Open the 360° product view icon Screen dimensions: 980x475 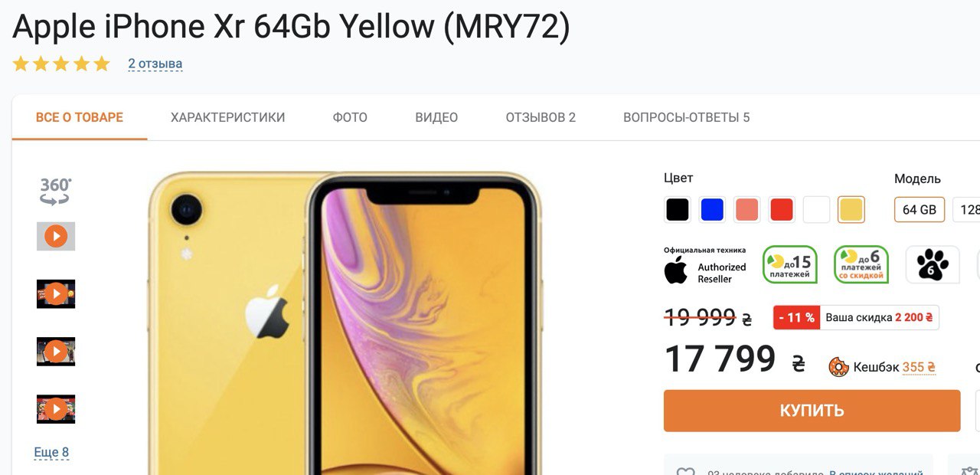[55, 191]
